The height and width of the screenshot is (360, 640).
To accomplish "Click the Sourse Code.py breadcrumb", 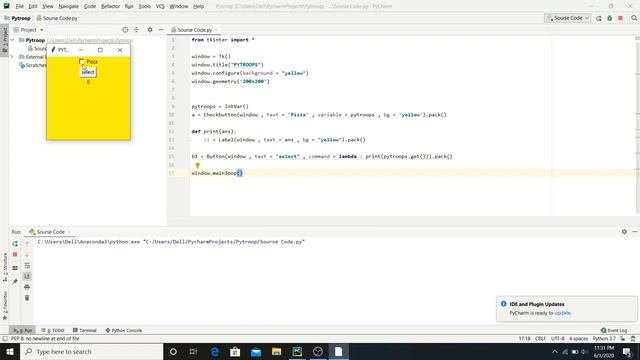I will click(57, 18).
